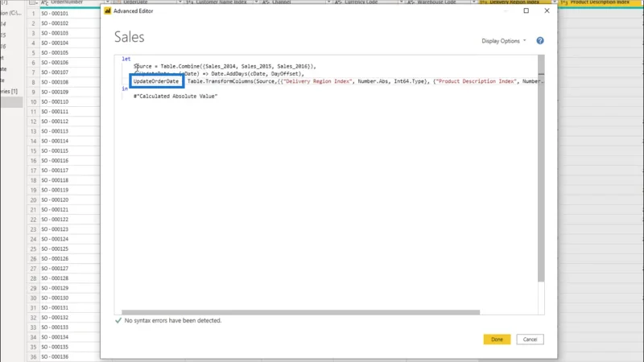Viewport: 644px width, 362px height.
Task: Click the vertical scrollbar in code editor
Action: tap(541, 168)
